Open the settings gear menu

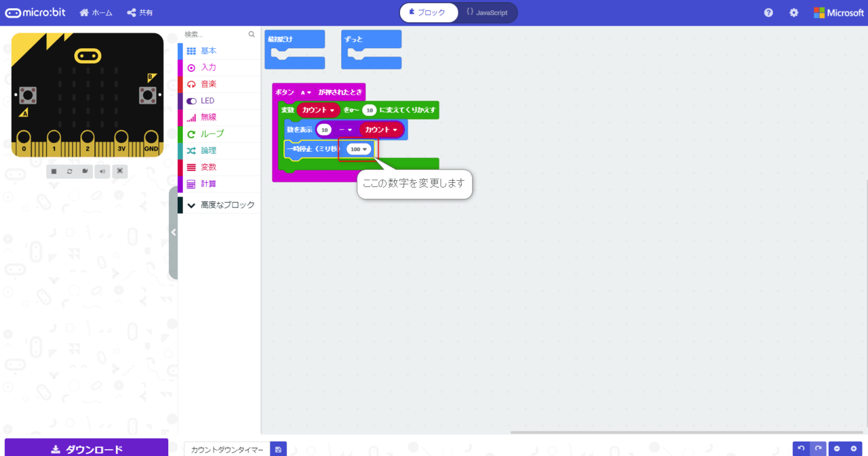[x=793, y=13]
